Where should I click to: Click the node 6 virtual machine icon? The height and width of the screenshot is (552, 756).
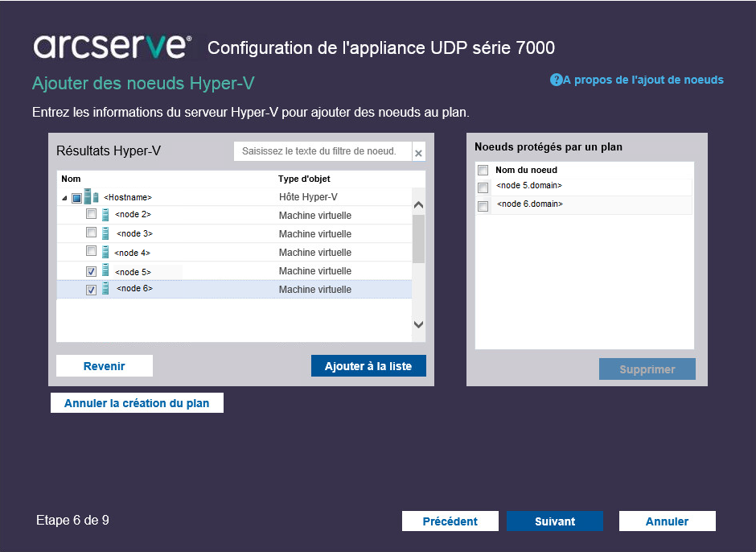(105, 289)
